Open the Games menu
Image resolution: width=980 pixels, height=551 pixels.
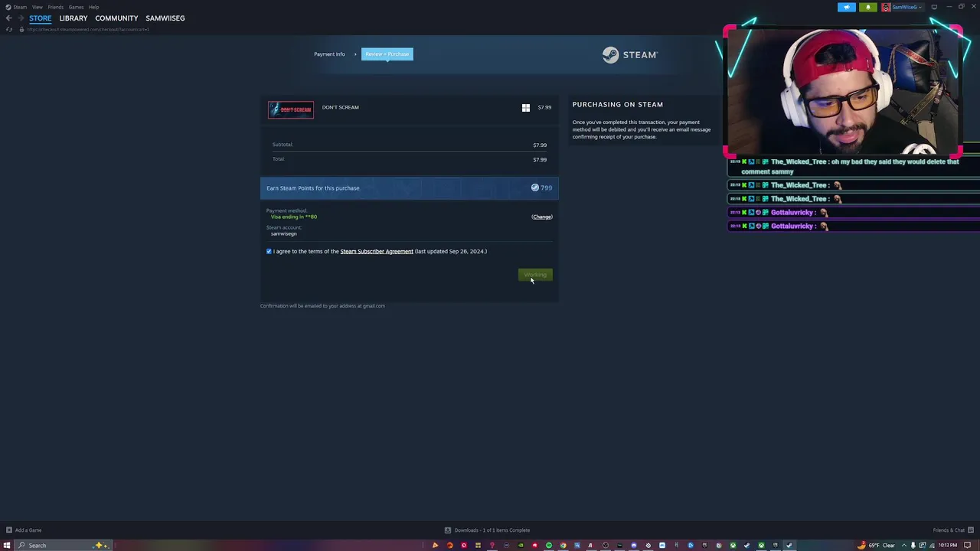76,7
